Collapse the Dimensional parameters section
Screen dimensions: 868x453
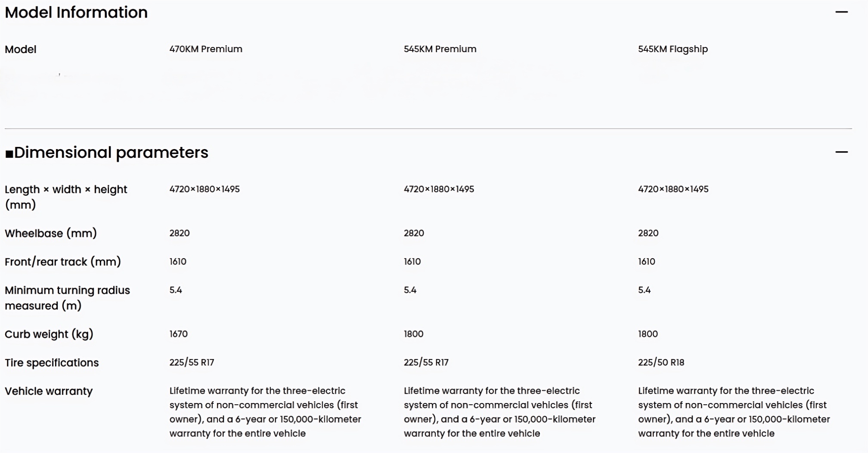click(x=841, y=152)
